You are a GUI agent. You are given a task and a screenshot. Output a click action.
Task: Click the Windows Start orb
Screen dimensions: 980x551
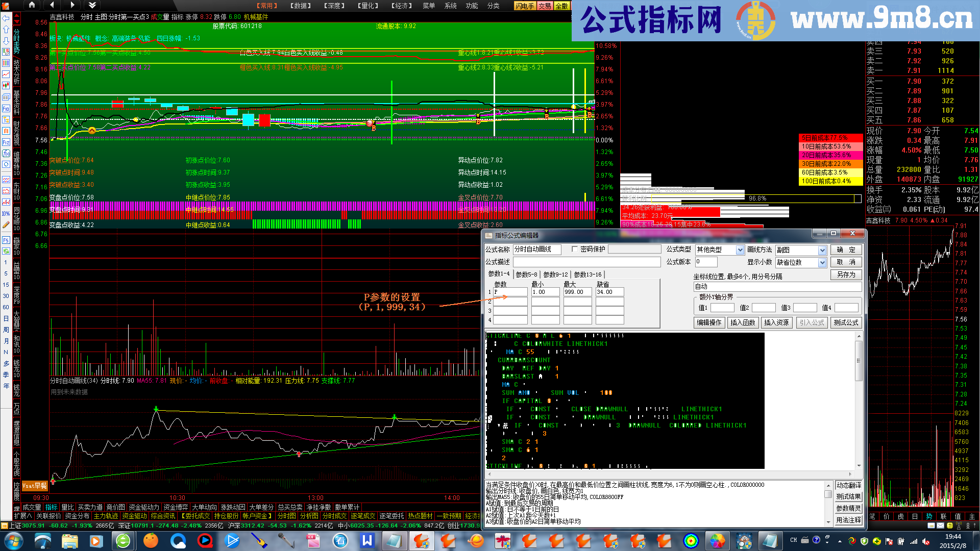(13, 540)
